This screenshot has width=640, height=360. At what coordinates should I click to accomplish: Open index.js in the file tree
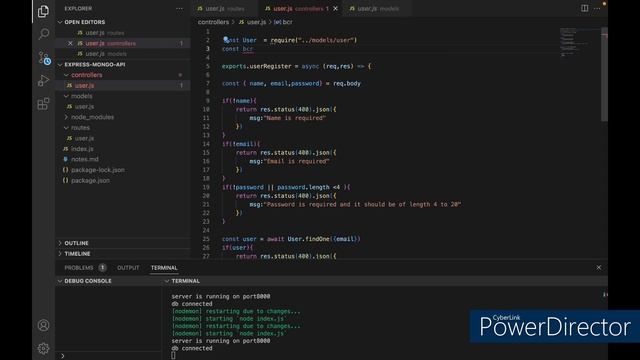pos(123,149)
